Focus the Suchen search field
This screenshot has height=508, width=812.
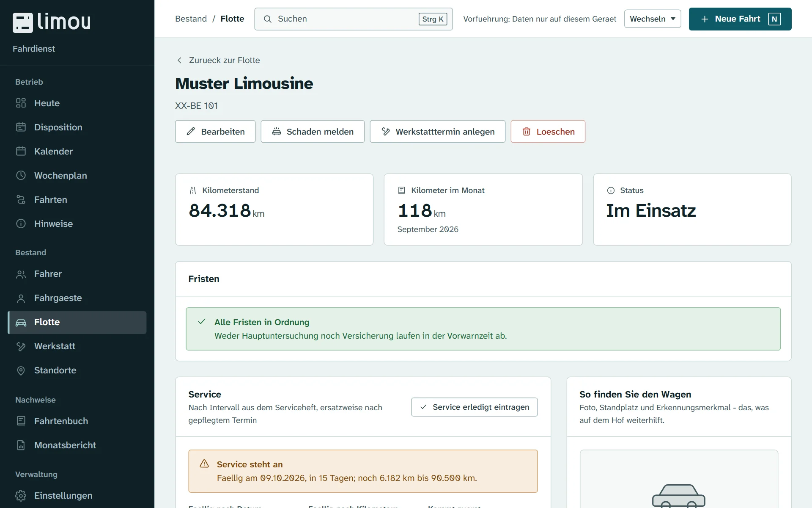(x=353, y=19)
